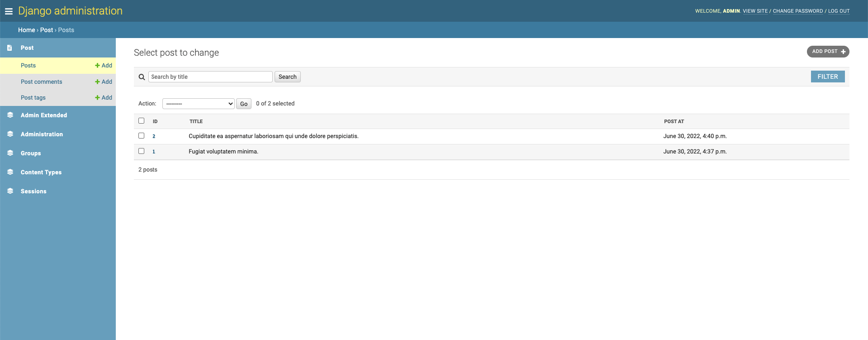
Task: Click the Sessions layers icon
Action: coord(10,191)
